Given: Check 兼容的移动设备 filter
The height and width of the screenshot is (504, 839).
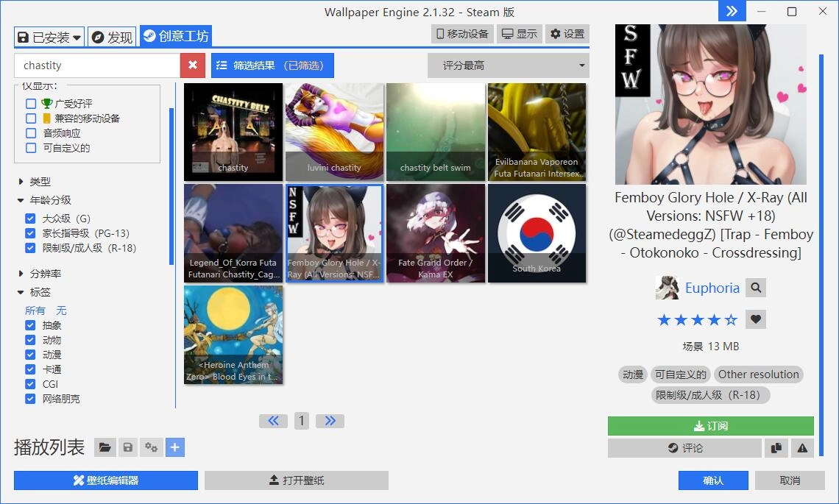Looking at the screenshot, I should click(31, 118).
